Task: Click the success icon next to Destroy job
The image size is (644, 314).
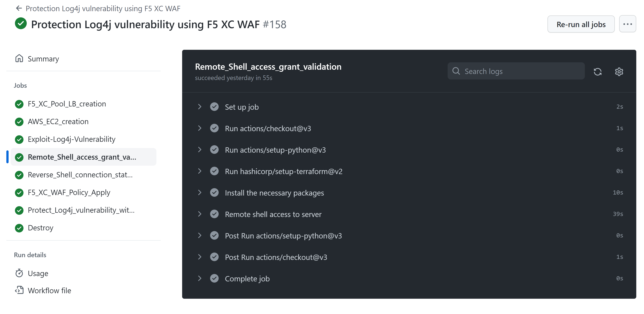Action: [19, 228]
